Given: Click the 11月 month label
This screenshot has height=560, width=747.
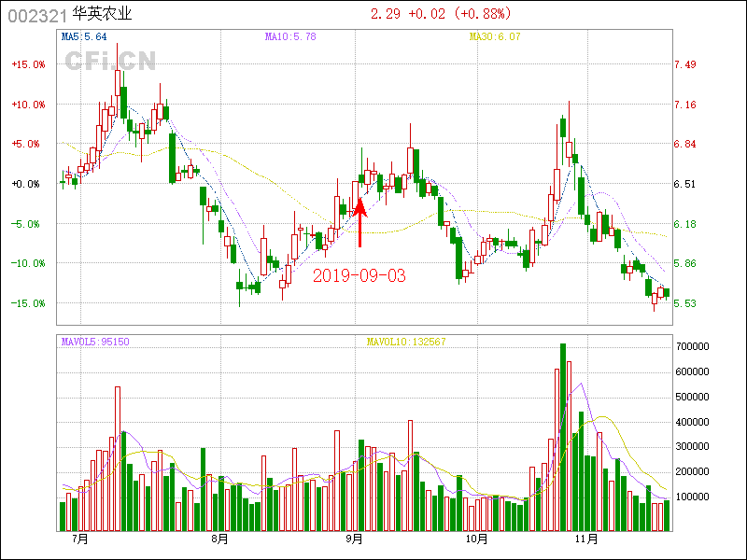Looking at the screenshot, I should (587, 539).
